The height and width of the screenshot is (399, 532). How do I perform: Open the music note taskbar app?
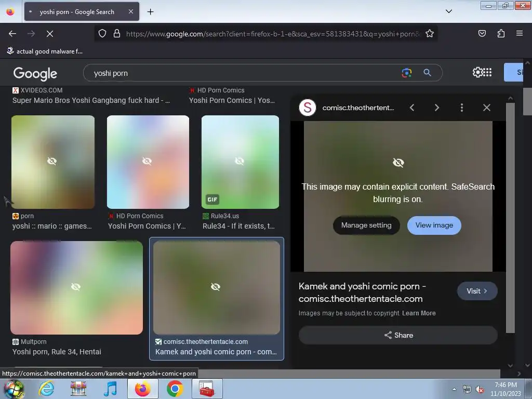110,389
